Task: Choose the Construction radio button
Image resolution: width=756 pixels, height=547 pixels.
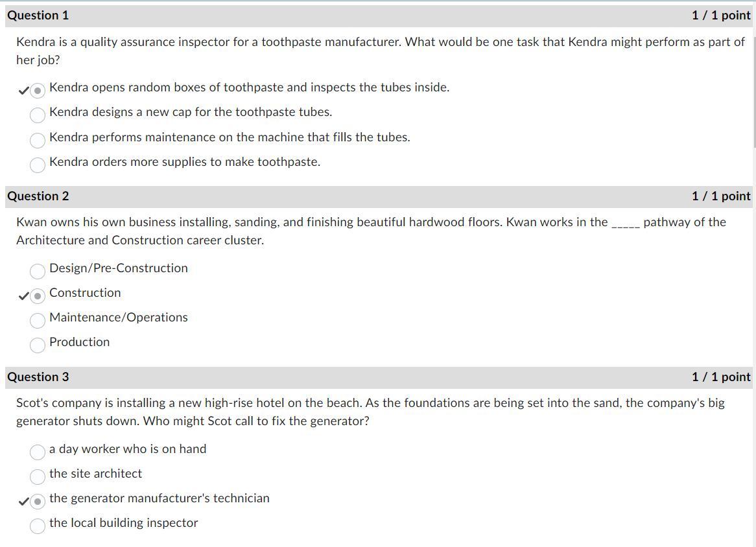Action: pos(38,296)
